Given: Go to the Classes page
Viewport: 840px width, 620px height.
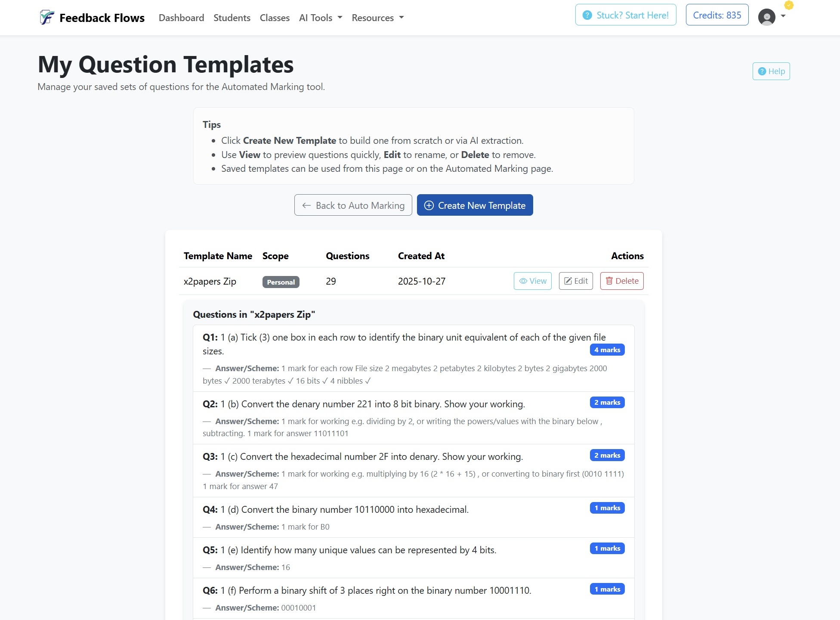Looking at the screenshot, I should [x=275, y=18].
